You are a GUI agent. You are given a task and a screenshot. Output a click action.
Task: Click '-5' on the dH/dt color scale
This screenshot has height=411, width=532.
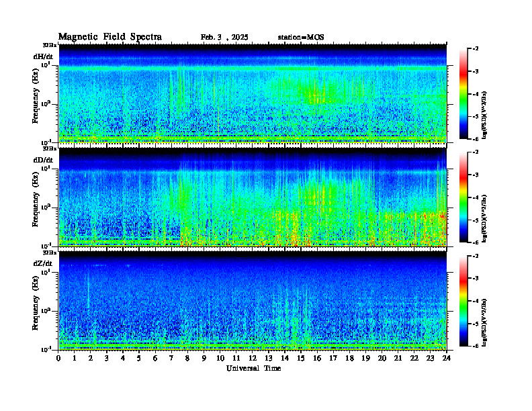(476, 117)
